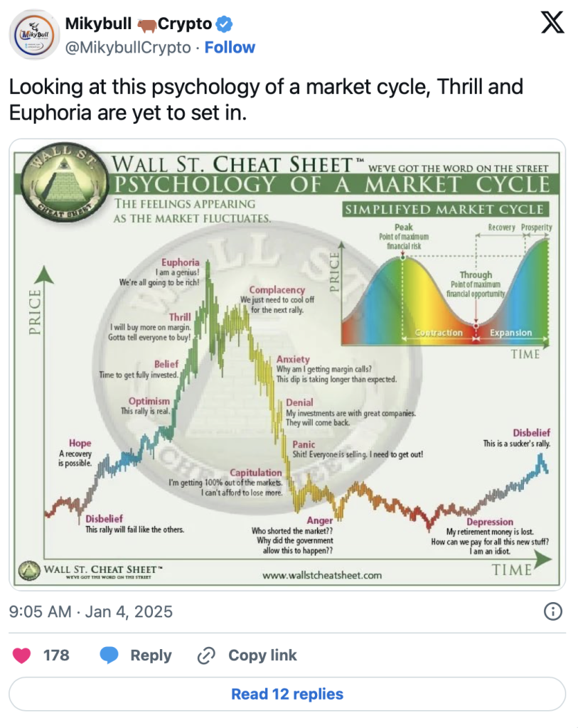Click the Reply text label

coord(151,655)
